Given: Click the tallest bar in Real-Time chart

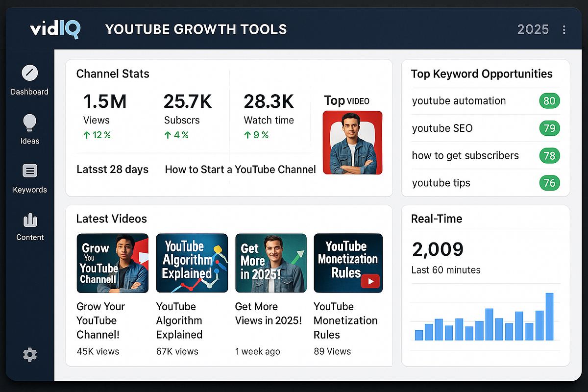Looking at the screenshot, I should click(550, 317).
